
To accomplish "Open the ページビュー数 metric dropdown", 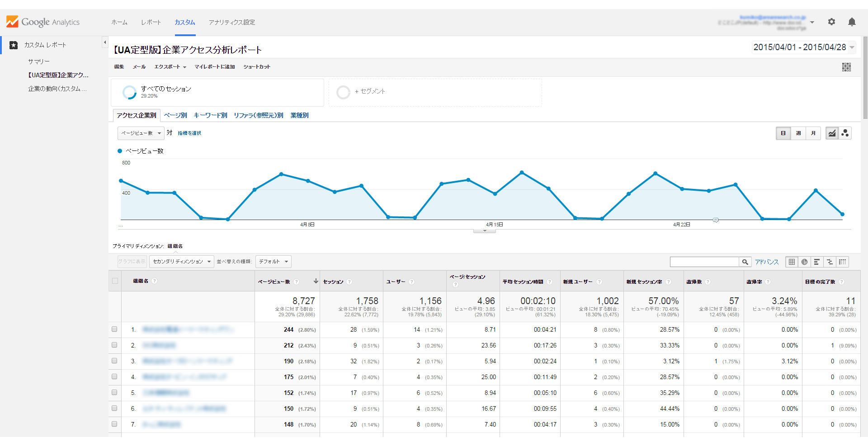I will coord(141,133).
